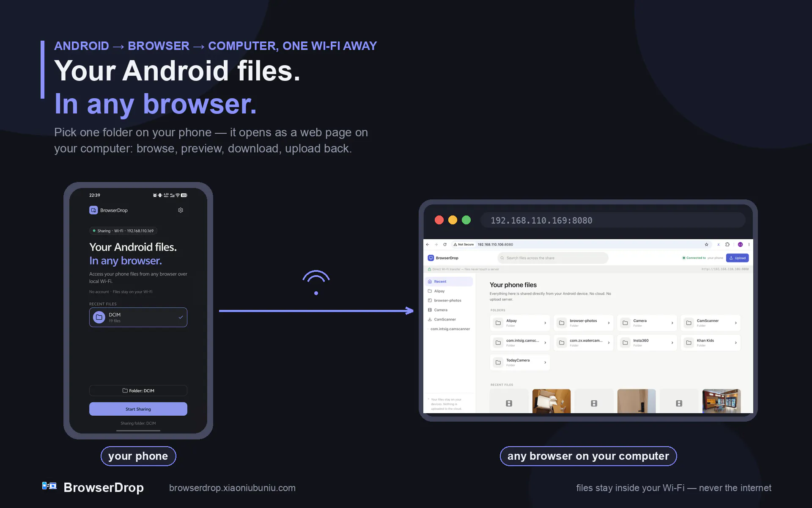This screenshot has height=508, width=812.
Task: Click the Not Secure warning icon
Action: tap(455, 244)
